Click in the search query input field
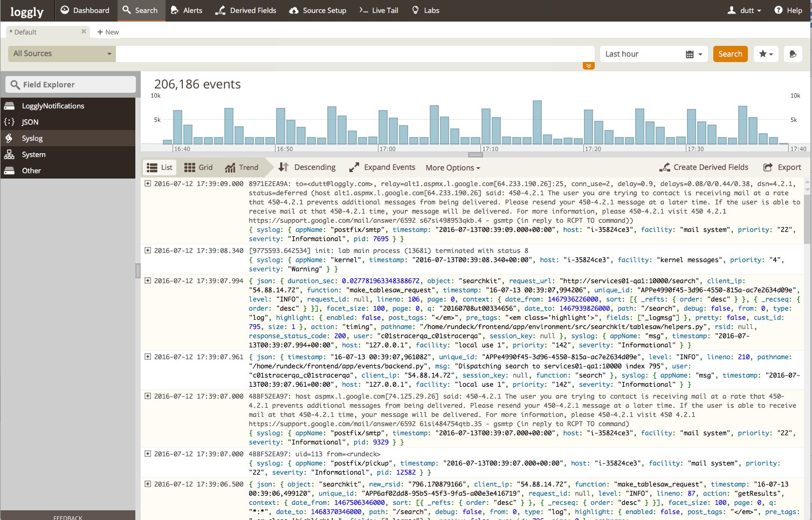The height and width of the screenshot is (520, 812). 355,54
